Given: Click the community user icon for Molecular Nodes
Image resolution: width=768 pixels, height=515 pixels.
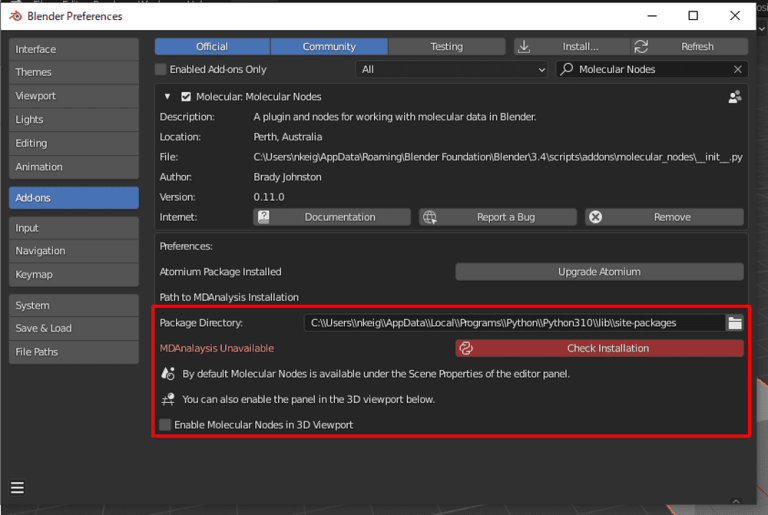Looking at the screenshot, I should tap(735, 97).
